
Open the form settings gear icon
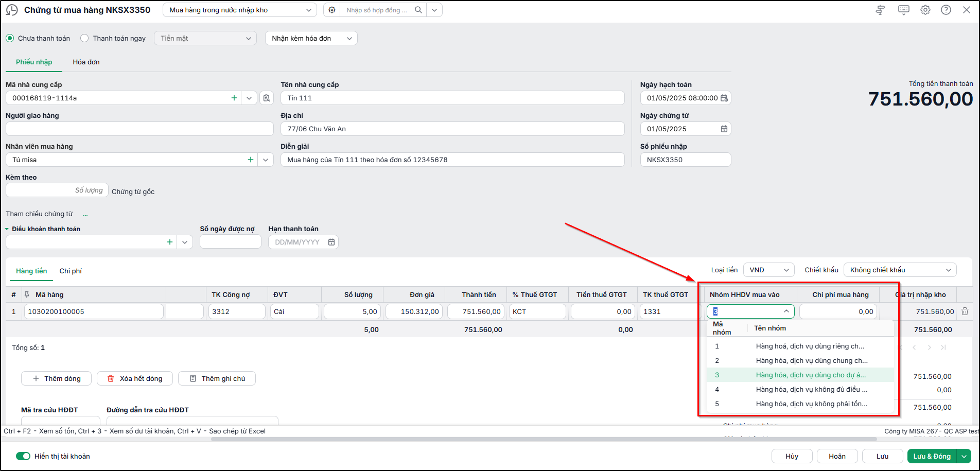[925, 10]
